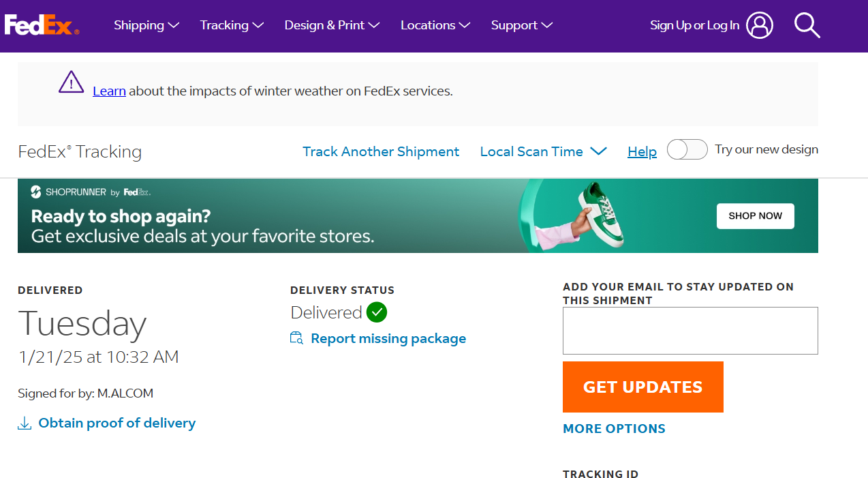Click the winter weather warning triangle icon

[72, 83]
